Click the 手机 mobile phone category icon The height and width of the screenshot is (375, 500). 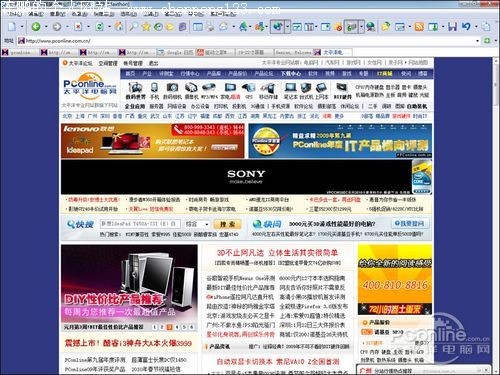154,91
